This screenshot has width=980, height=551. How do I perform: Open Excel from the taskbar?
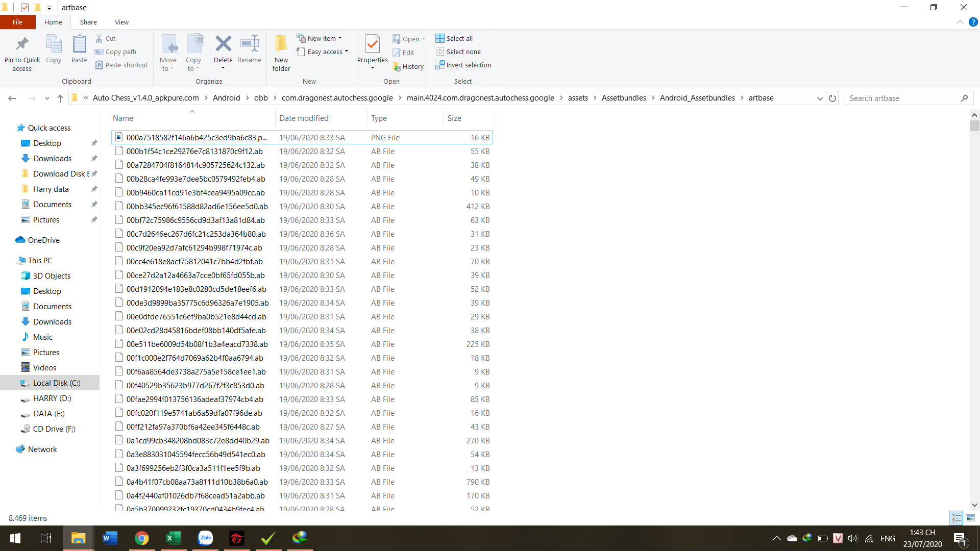[173, 538]
